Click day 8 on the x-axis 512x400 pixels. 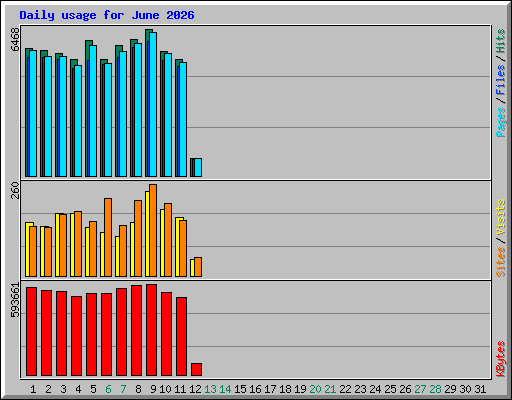(x=138, y=389)
